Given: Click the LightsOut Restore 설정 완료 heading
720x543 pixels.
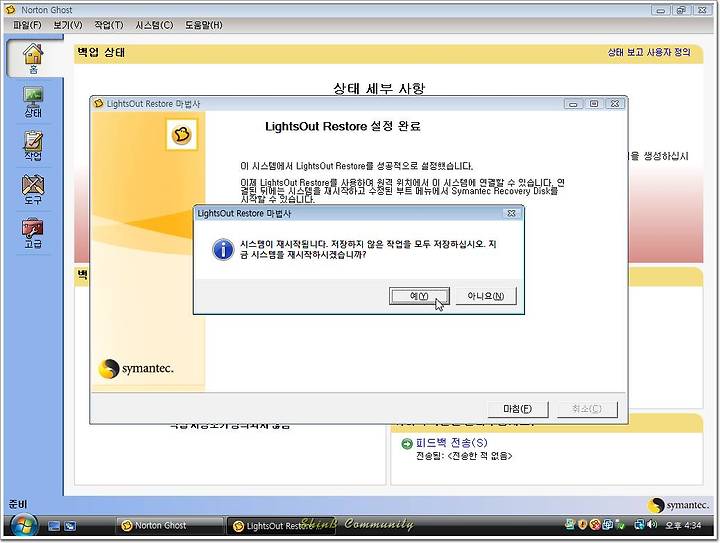Looking at the screenshot, I should coord(343,126).
